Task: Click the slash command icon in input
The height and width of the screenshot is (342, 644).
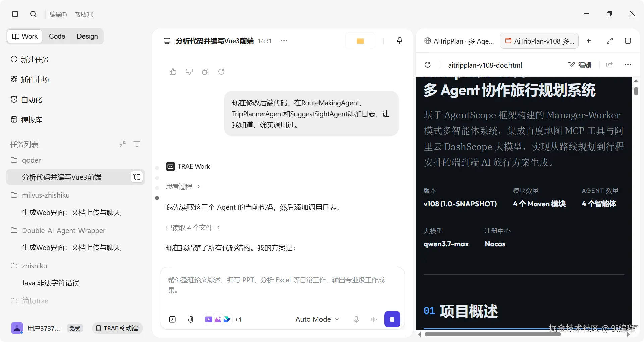Action: 172,319
